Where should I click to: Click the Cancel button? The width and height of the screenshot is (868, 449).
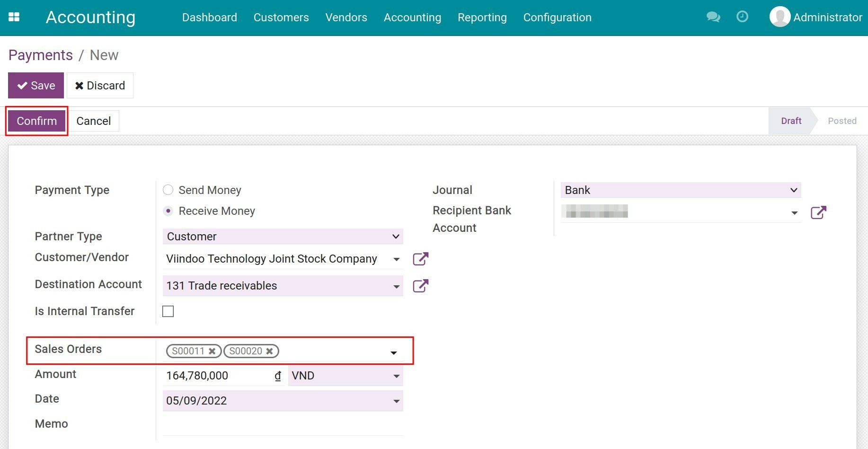click(x=94, y=121)
